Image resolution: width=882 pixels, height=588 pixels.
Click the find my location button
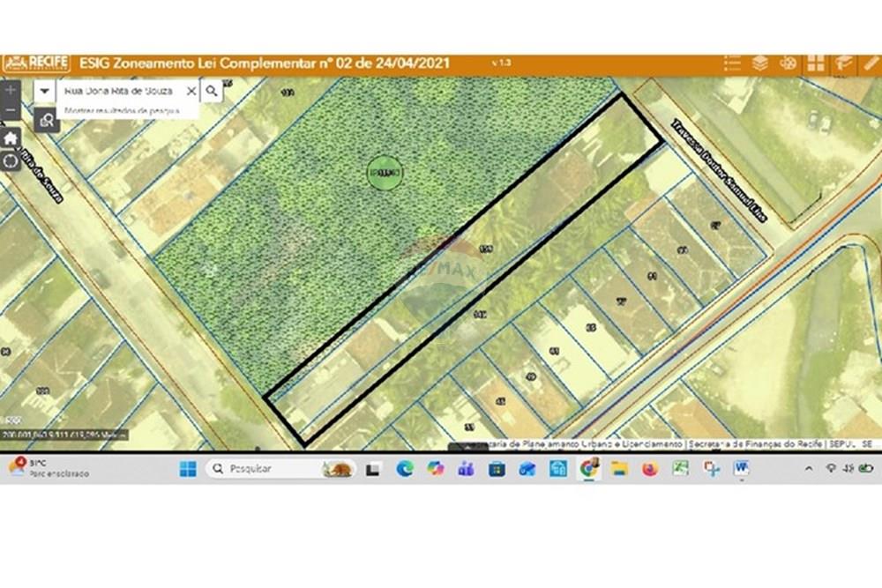tap(11, 161)
